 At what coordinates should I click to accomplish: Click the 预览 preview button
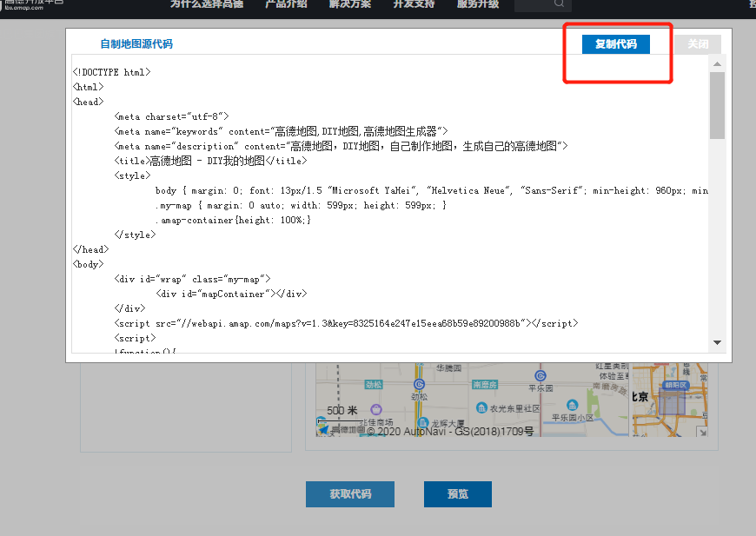pyautogui.click(x=458, y=494)
